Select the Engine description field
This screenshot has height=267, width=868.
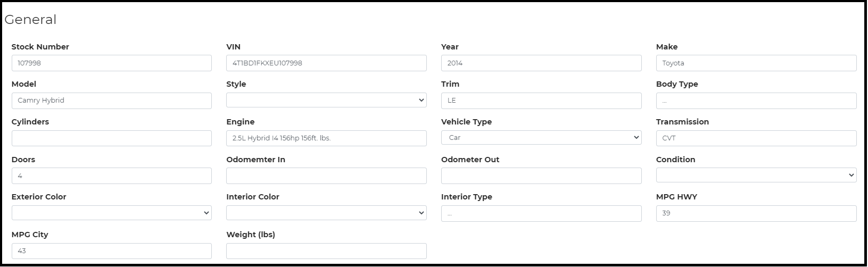[x=326, y=138]
